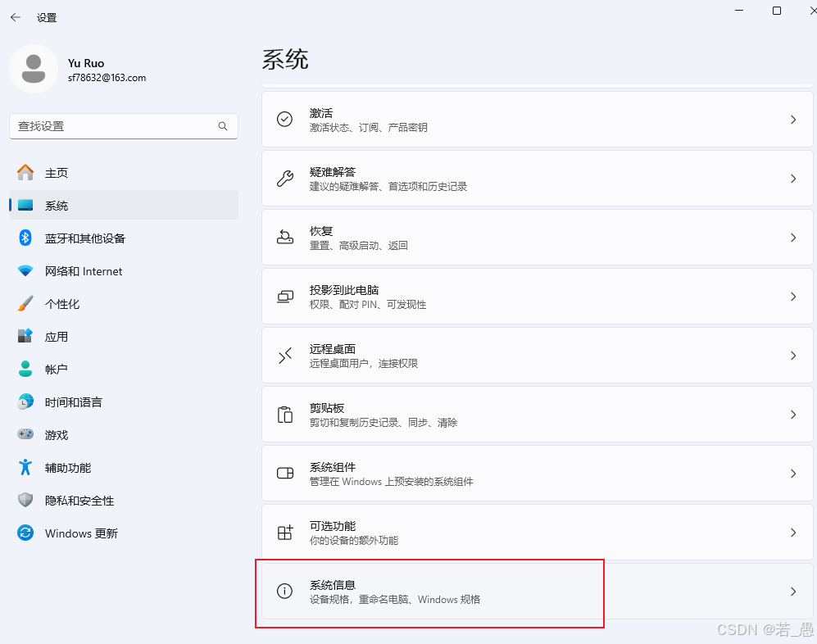
Task: Open 远程桌面 title text
Action: point(333,349)
